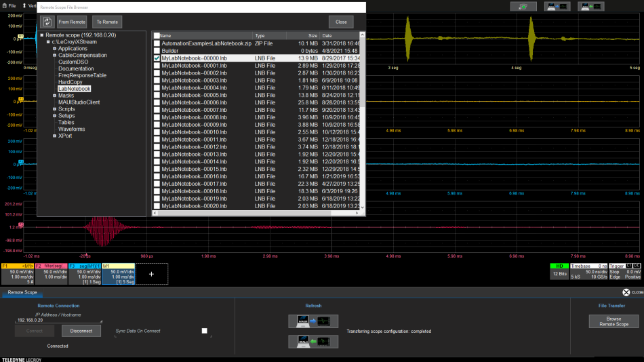Image resolution: width=644 pixels, height=362 pixels.
Task: Click the plus box to add new trace
Action: click(151, 274)
